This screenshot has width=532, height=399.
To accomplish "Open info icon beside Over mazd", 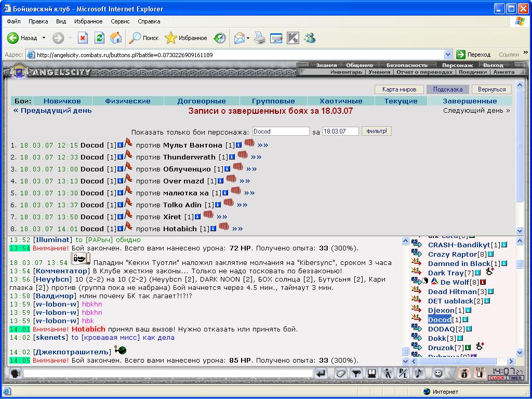I will (220, 181).
